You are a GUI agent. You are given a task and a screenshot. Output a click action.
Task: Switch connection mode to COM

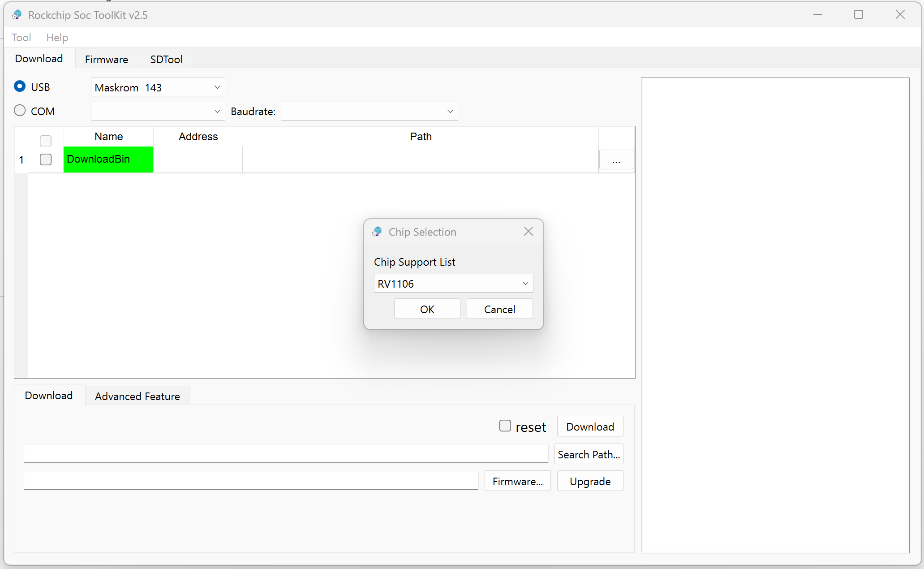tap(20, 110)
